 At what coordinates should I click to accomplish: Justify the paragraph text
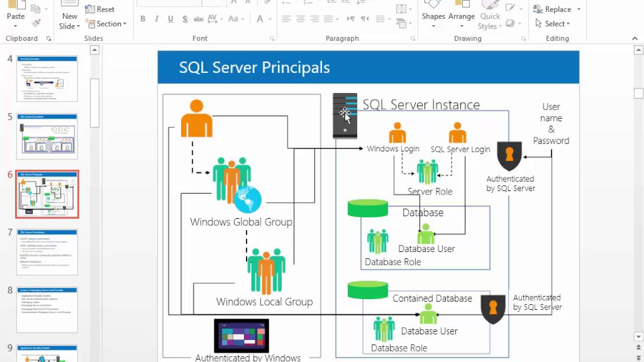328,19
